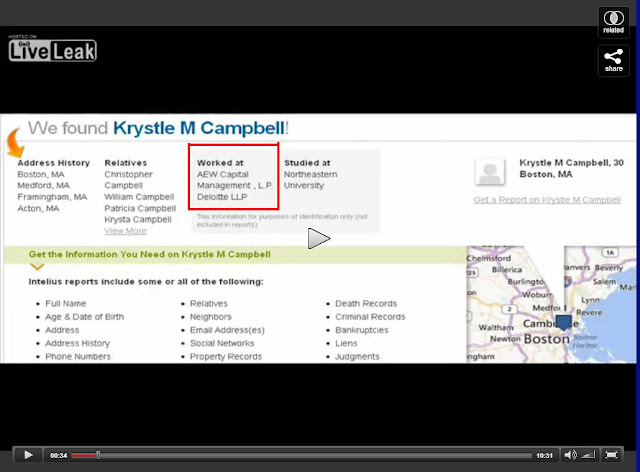This screenshot has width=640, height=472.
Task: Click the blue map location pin
Action: (x=564, y=323)
